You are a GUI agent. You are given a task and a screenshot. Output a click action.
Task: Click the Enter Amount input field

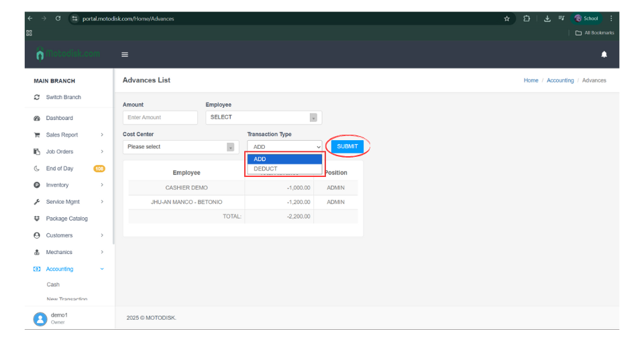click(x=160, y=117)
